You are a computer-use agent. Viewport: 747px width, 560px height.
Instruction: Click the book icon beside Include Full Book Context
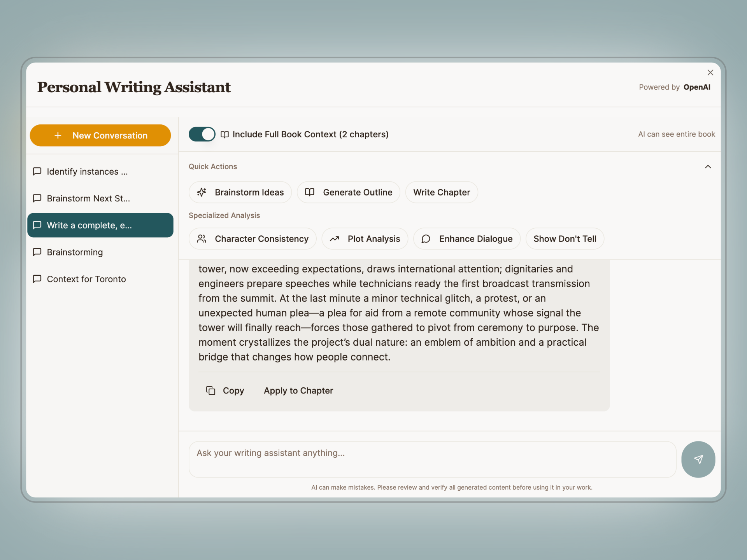click(224, 134)
